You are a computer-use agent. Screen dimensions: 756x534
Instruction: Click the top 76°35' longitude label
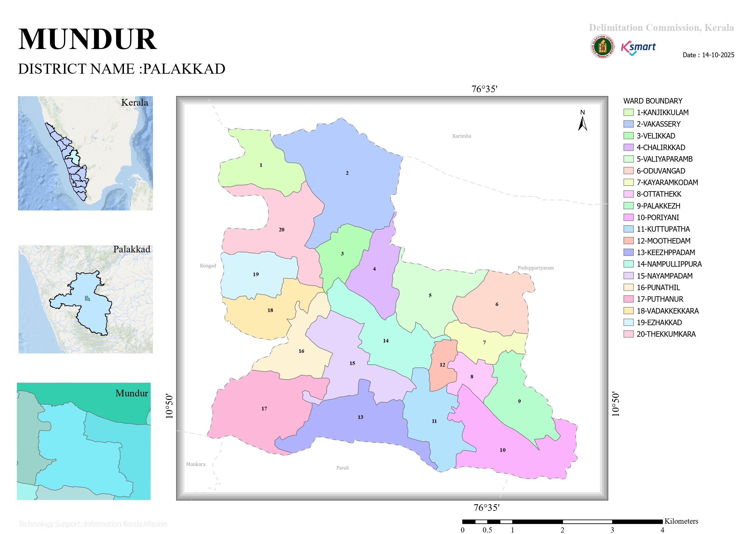[x=484, y=89]
